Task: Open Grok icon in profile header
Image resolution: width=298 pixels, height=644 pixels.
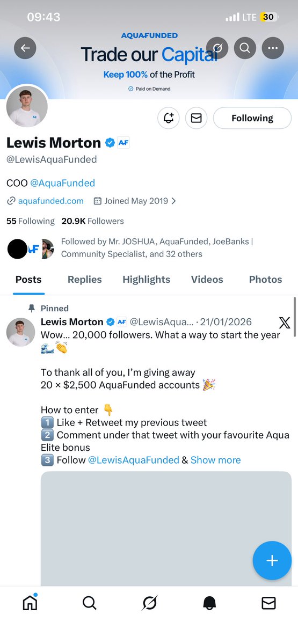Action: pyautogui.click(x=217, y=48)
